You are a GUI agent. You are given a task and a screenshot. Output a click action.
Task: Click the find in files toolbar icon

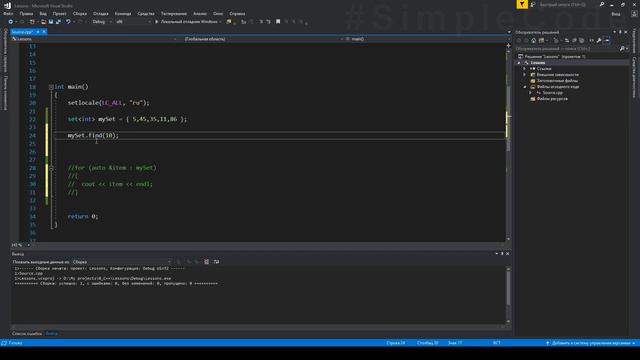click(x=229, y=22)
